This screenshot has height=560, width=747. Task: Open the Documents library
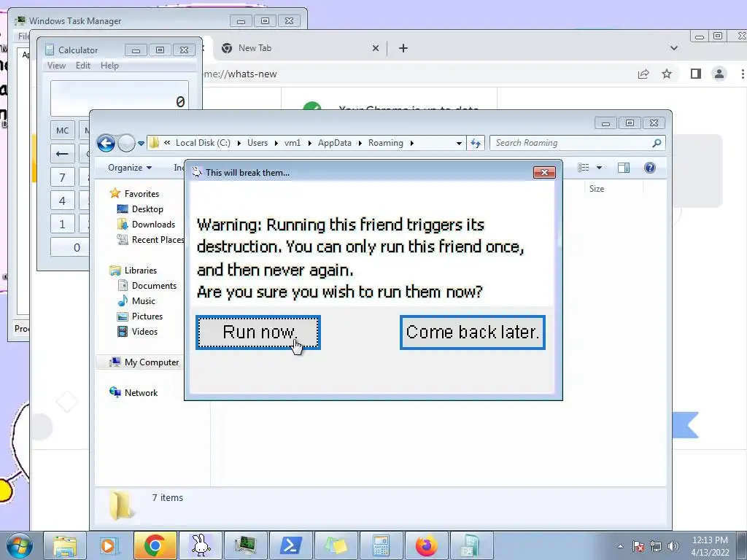coord(154,286)
